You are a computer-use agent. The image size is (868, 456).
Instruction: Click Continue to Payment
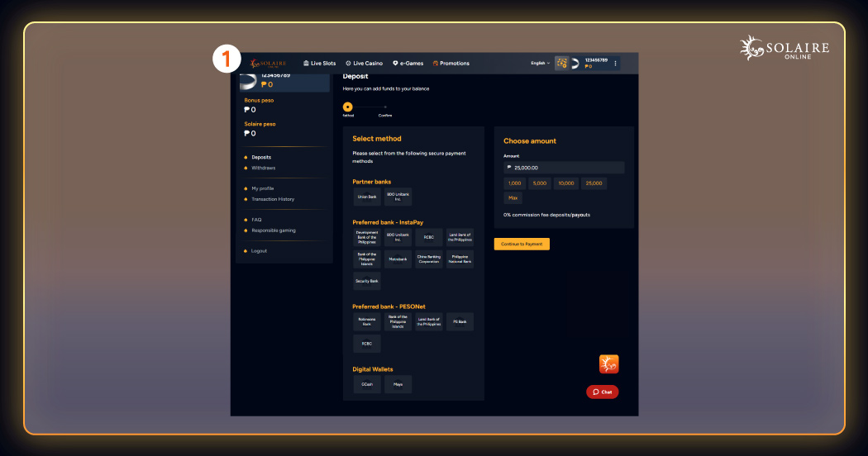tap(522, 244)
